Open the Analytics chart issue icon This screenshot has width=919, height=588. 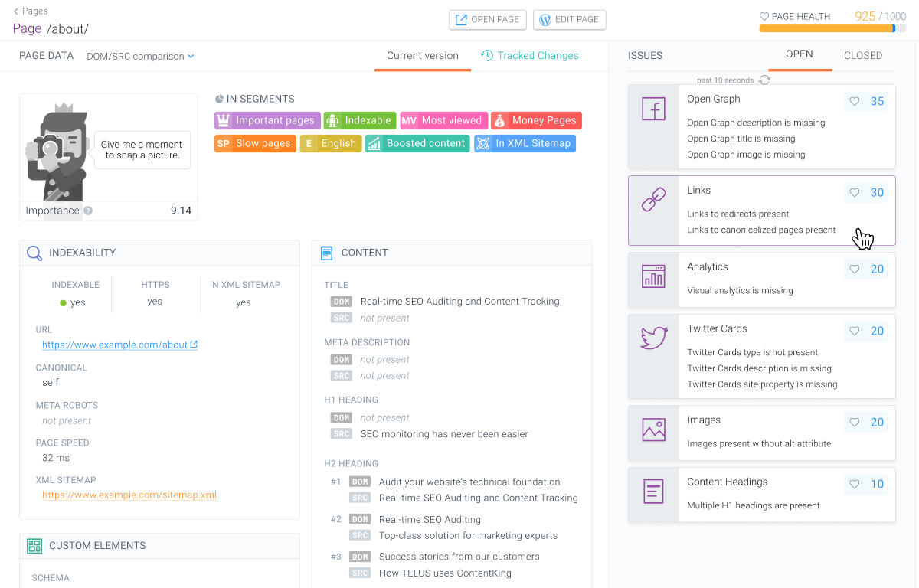653,276
